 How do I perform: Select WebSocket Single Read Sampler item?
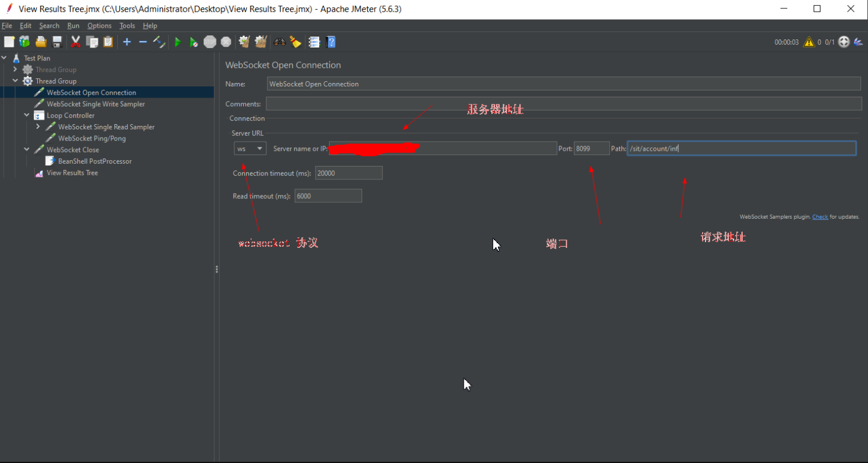point(106,126)
